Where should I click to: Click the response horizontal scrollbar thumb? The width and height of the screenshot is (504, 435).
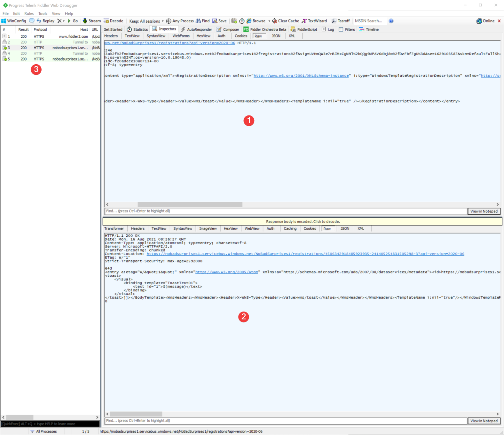click(x=136, y=414)
